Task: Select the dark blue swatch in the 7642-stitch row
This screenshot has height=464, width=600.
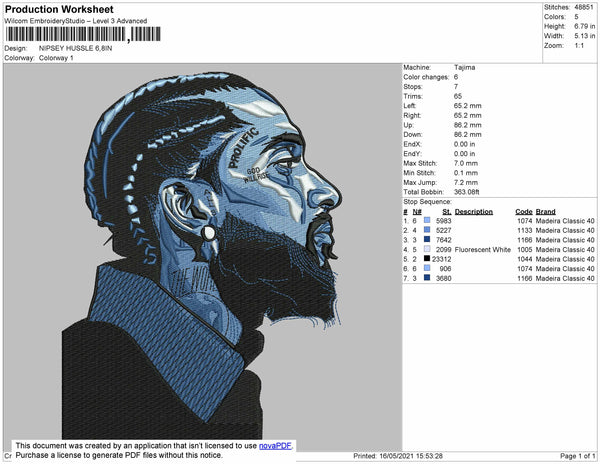Action: tap(427, 239)
